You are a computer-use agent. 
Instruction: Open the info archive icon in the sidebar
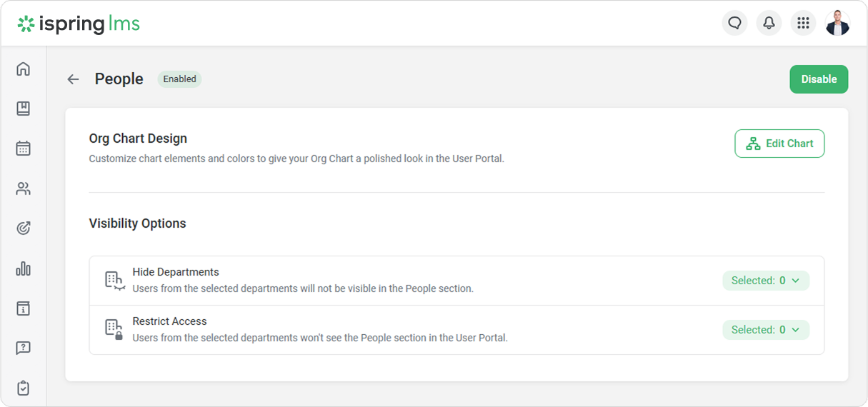[x=24, y=308]
